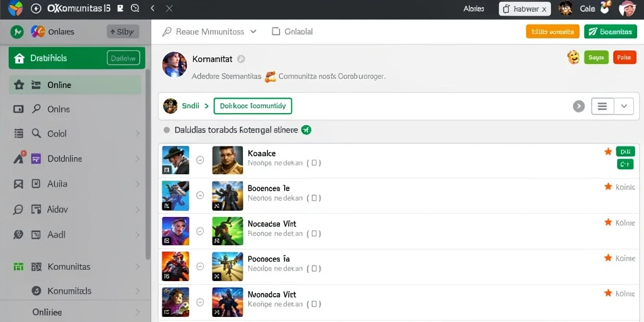Screen dimensions: 644x322
Task: Open the magnifier icon next to Ooiol
Action: (x=36, y=133)
